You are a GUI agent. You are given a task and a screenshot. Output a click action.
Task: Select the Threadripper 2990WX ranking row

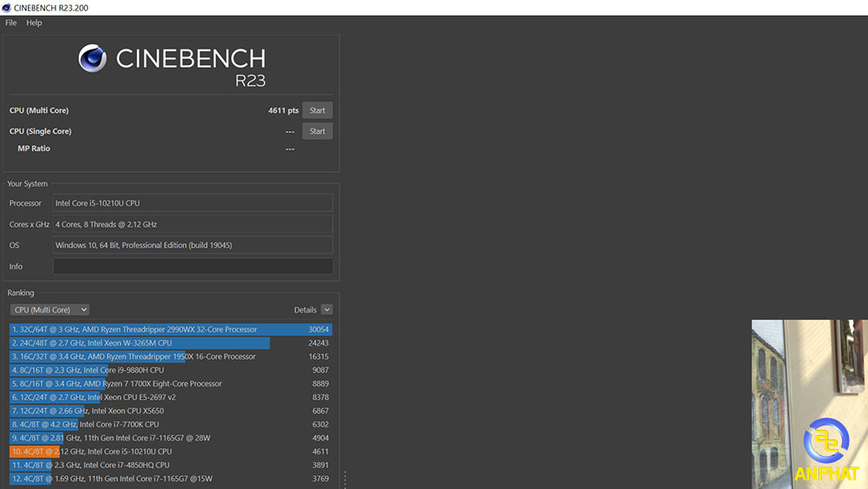(x=170, y=329)
